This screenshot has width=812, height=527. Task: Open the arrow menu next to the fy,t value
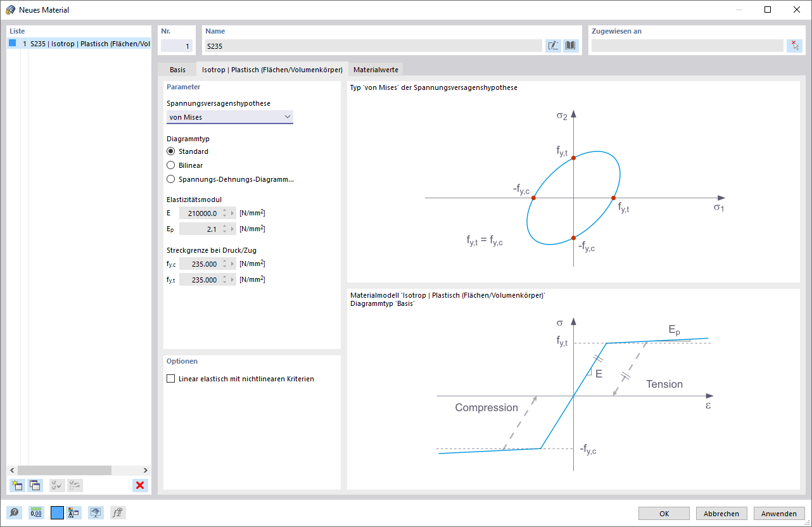(x=232, y=280)
